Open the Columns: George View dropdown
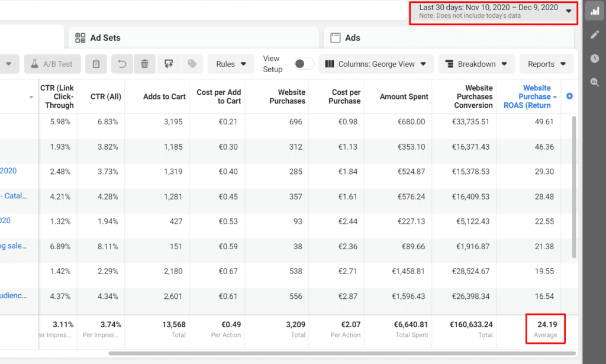606x364 pixels. [376, 64]
